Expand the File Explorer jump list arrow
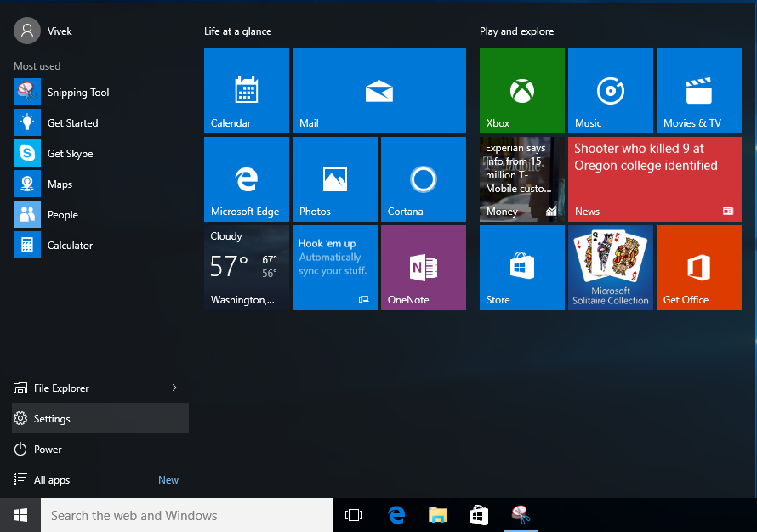The image size is (757, 532). [x=174, y=387]
